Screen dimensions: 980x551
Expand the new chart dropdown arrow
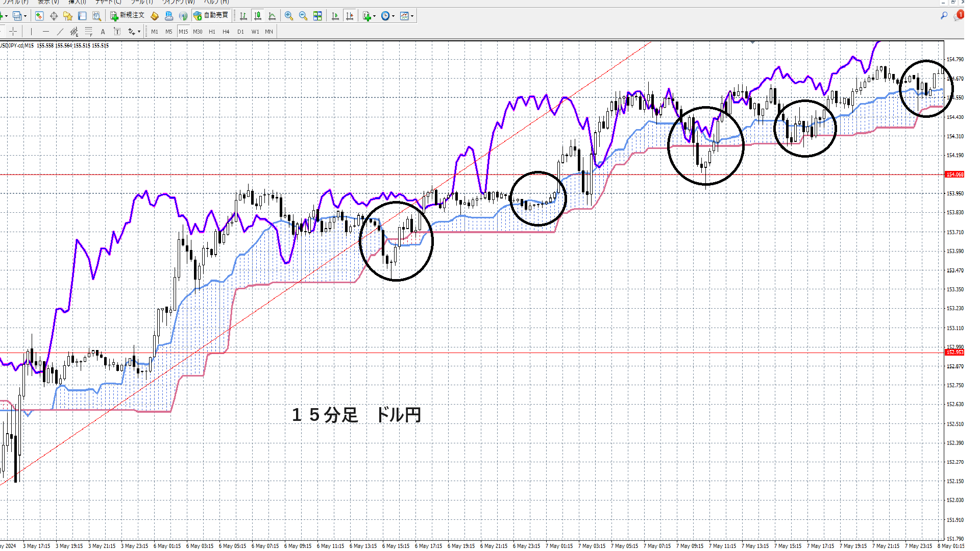(6, 16)
